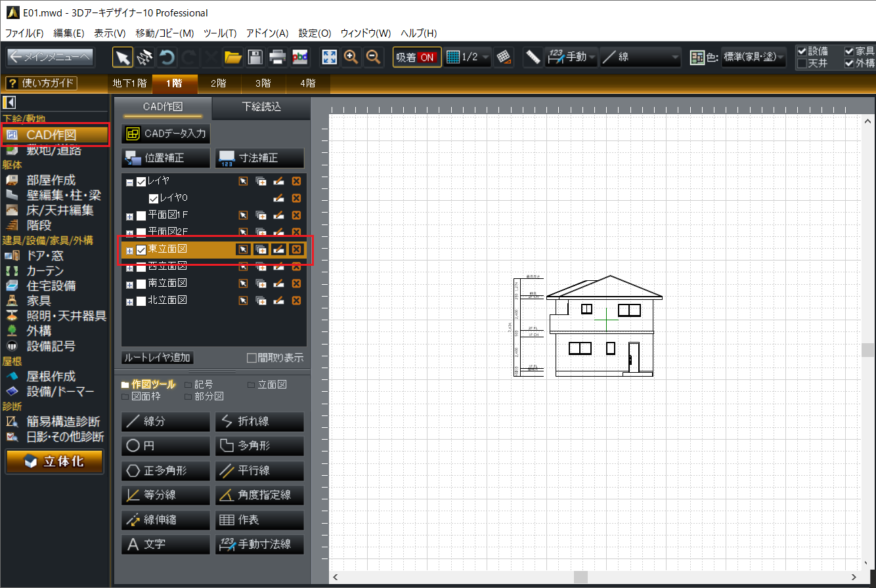Screen dimensions: 876x588
Task: Click the printer icon in the toolbar
Action: click(x=277, y=57)
